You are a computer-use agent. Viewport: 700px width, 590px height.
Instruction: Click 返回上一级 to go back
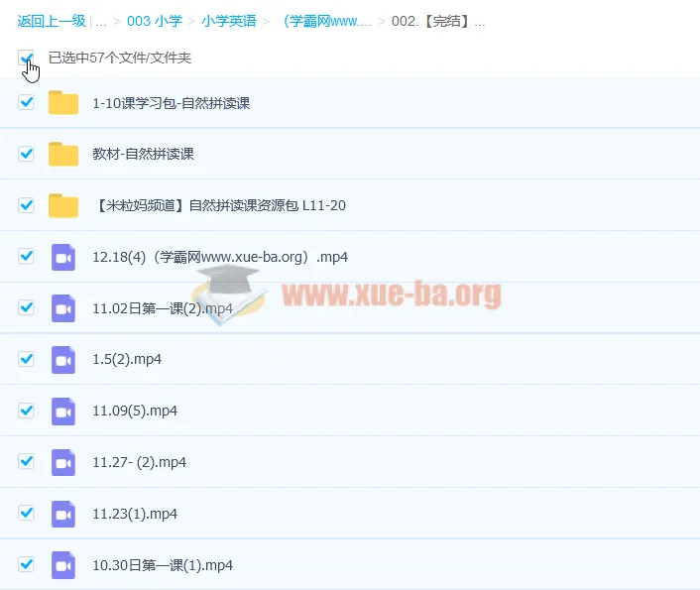52,21
